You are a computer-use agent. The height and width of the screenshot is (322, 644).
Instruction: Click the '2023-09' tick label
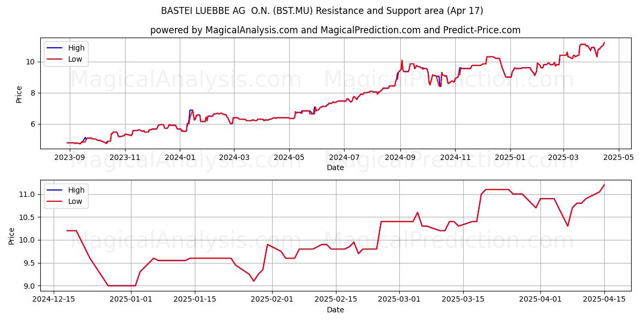coord(70,157)
